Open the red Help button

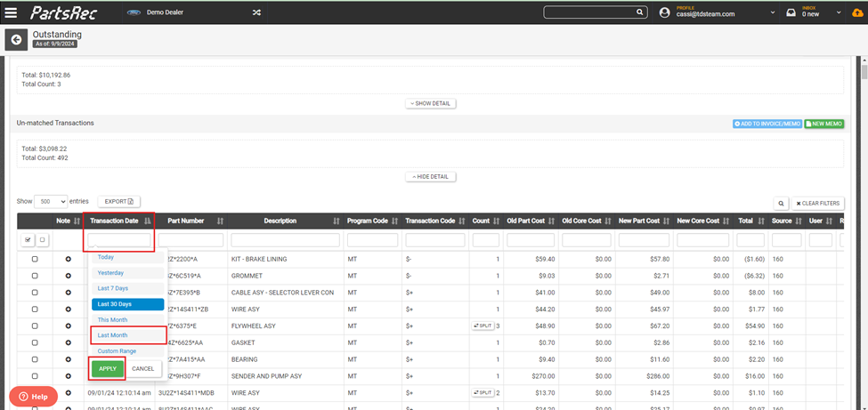33,396
